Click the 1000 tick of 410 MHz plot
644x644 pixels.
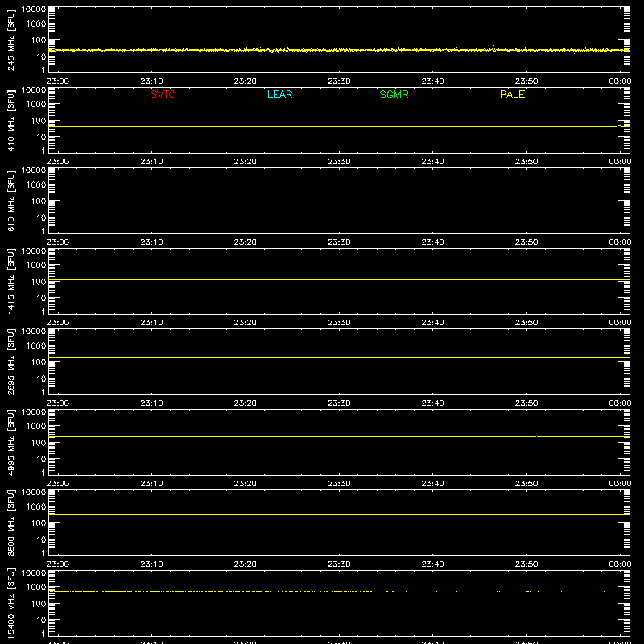36,105
